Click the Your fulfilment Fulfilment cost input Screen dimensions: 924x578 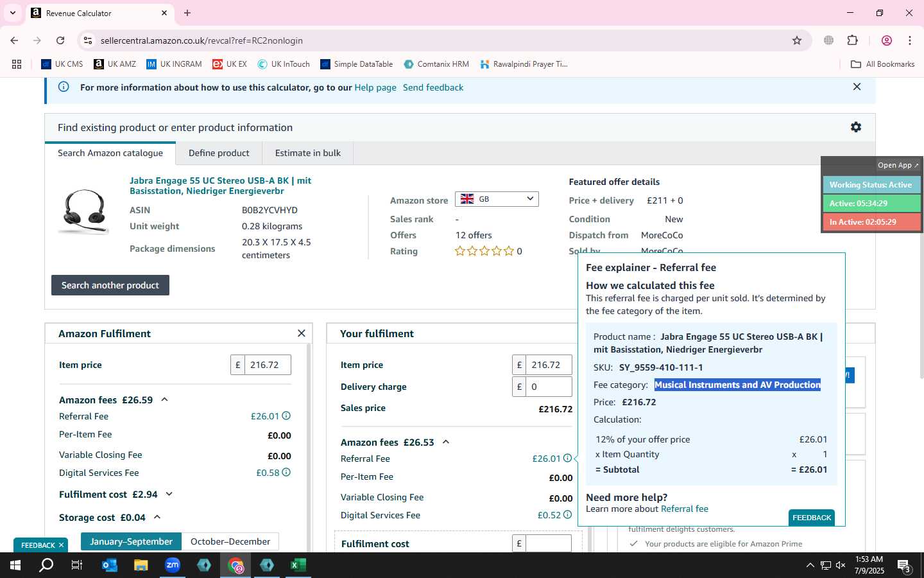pyautogui.click(x=549, y=543)
